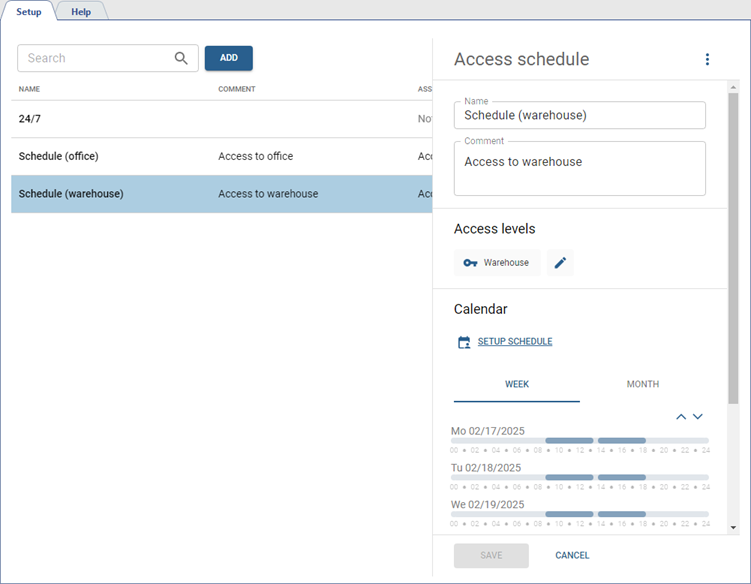Click the Comment text area

point(579,169)
